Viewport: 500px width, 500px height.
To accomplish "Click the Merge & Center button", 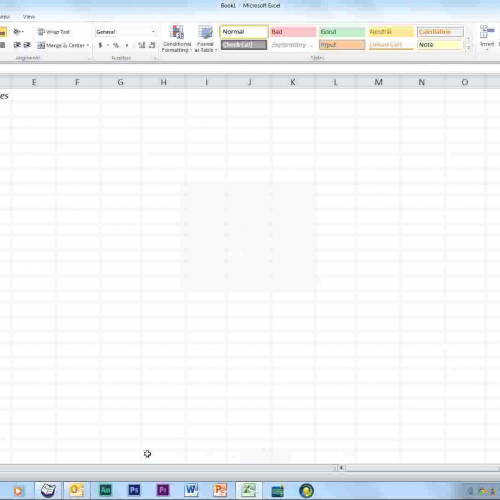I will pos(61,45).
